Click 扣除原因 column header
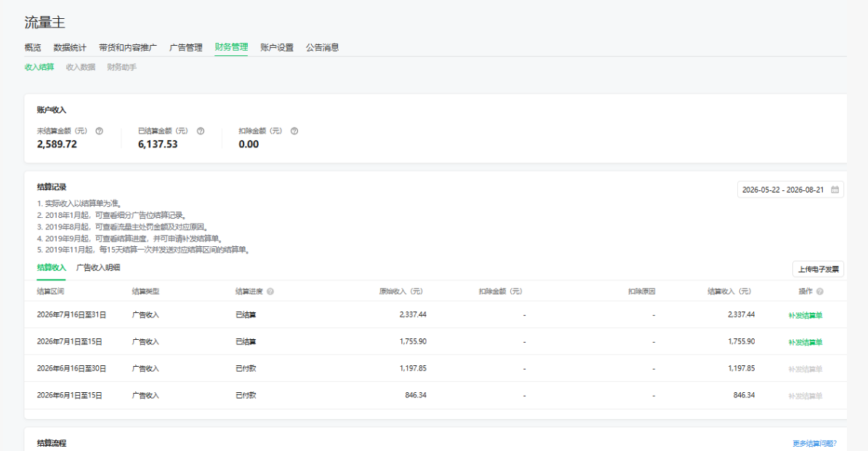Screen dimensions: 868x451 642,291
